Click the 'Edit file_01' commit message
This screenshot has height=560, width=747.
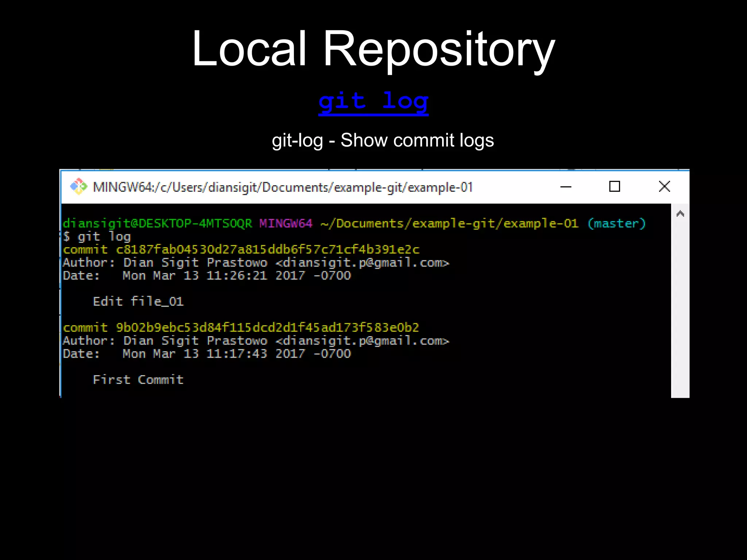point(138,302)
